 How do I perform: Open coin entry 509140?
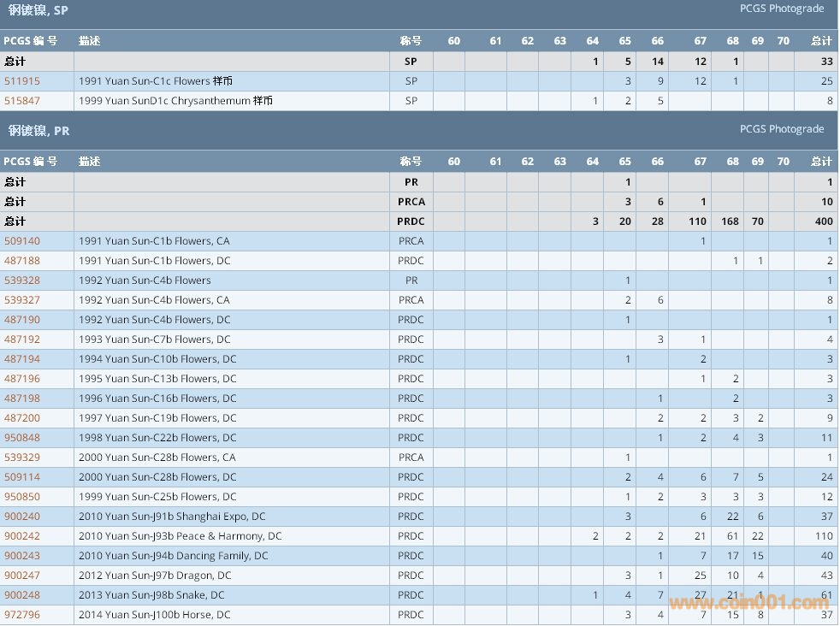(22, 241)
